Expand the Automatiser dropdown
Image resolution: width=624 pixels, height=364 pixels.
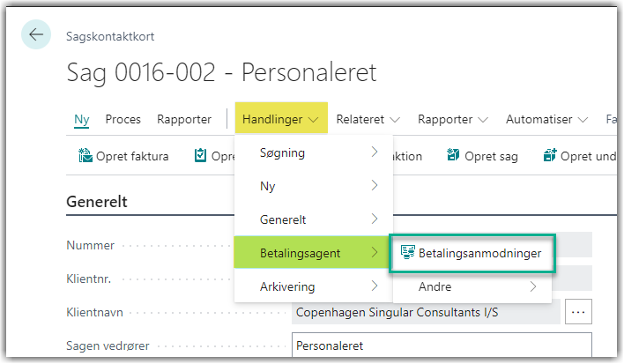coord(546,119)
